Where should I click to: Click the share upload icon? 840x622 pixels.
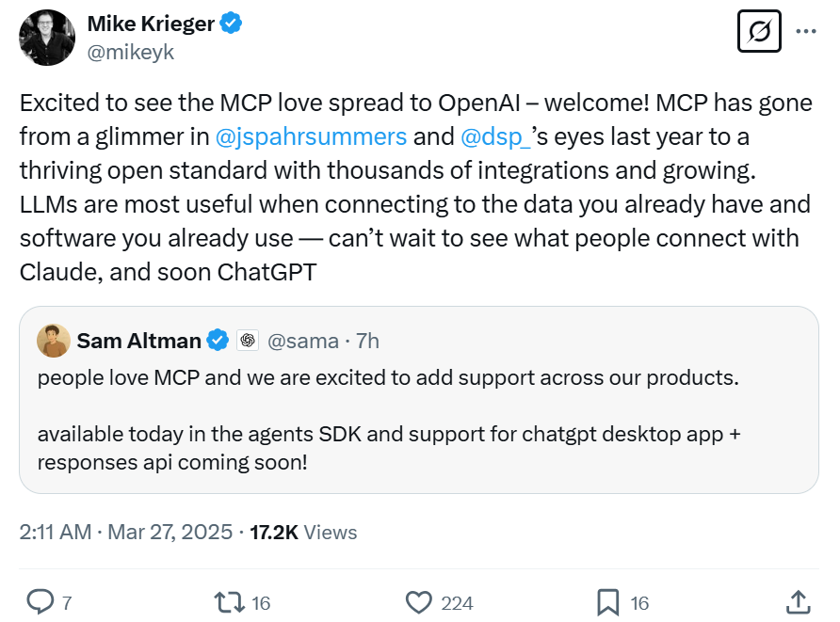coord(797,601)
